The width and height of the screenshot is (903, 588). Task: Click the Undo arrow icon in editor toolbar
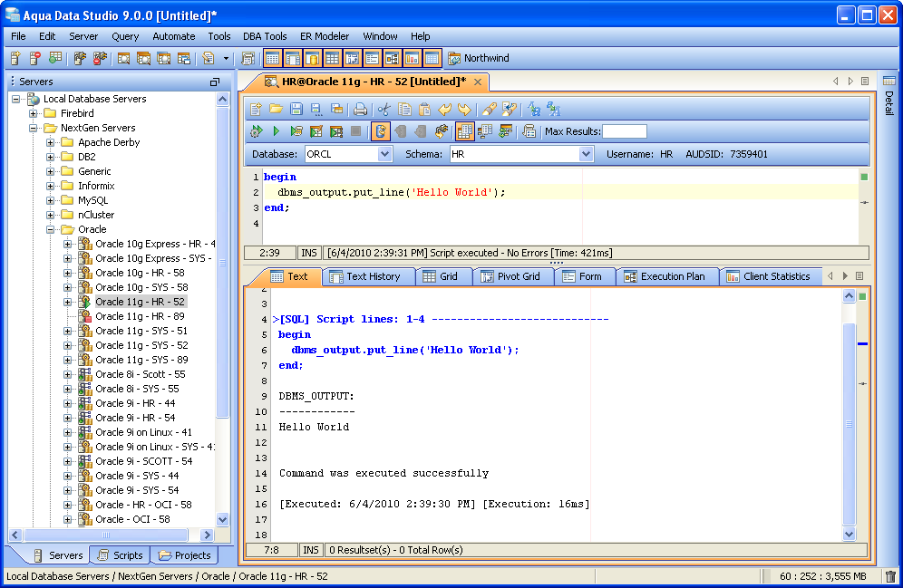pyautogui.click(x=444, y=109)
